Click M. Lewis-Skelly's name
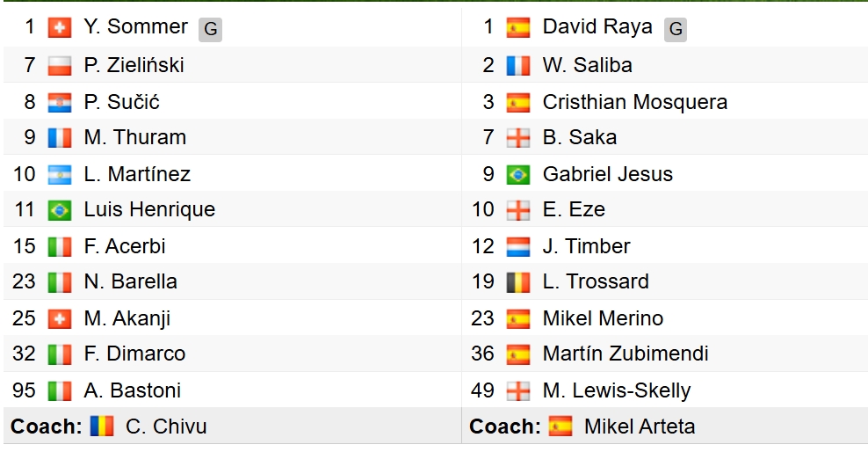Image resolution: width=868 pixels, height=452 pixels. pos(616,390)
